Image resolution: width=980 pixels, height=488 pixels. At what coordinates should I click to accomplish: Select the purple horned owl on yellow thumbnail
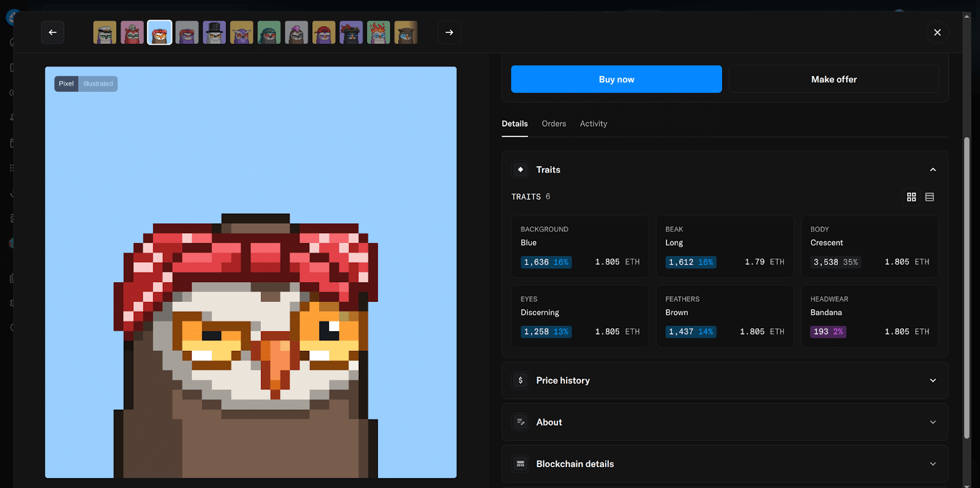click(241, 32)
